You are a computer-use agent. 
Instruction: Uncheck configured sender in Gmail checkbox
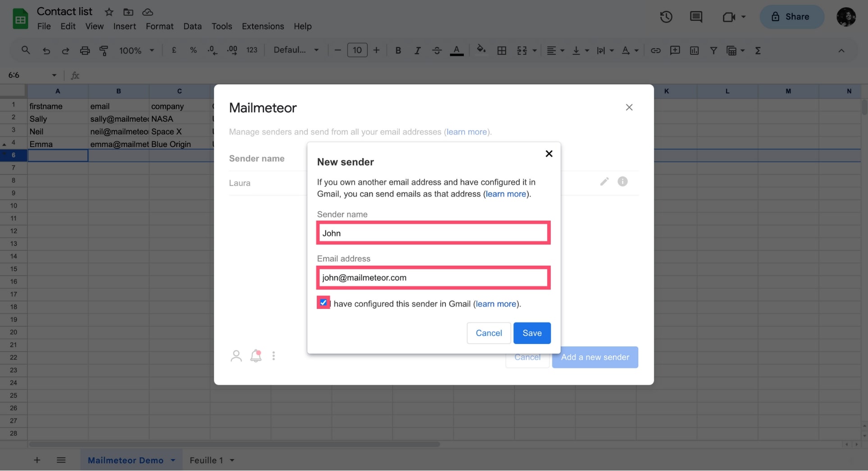[323, 303]
